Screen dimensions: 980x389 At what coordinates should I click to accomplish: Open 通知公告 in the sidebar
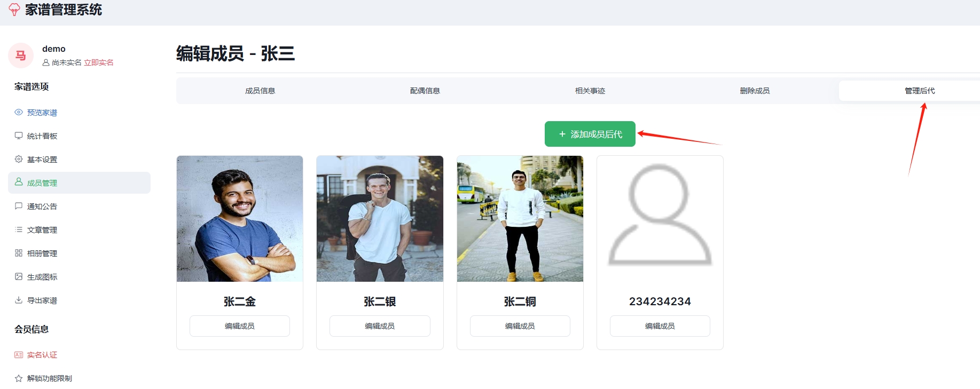42,207
